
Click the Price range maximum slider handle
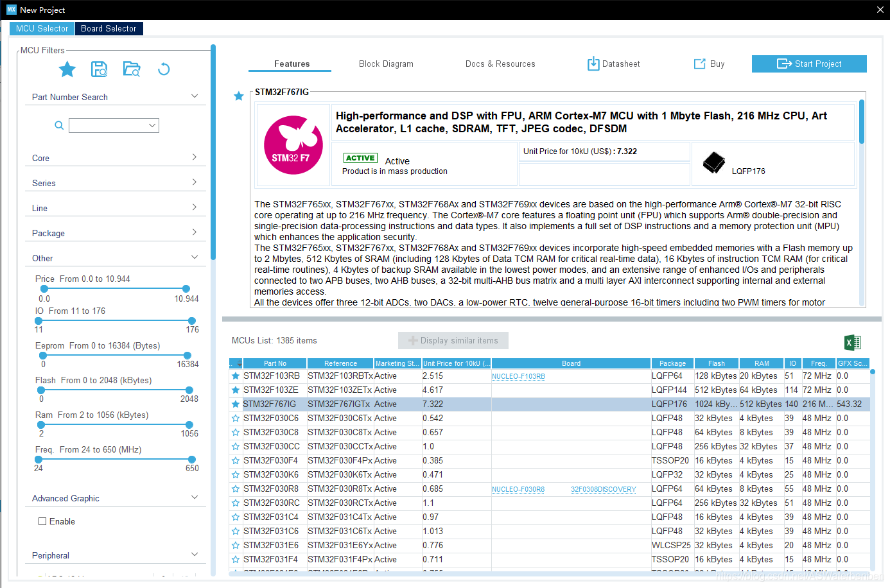[186, 289]
